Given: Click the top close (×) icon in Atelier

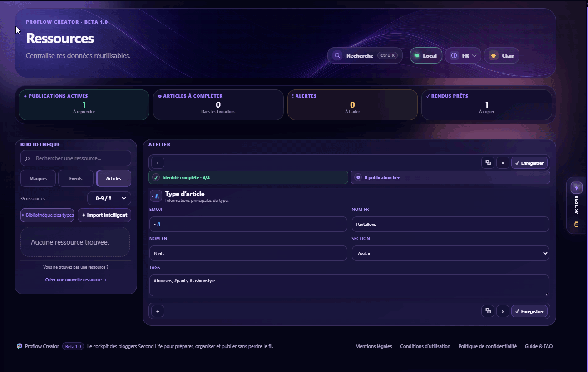Looking at the screenshot, I should point(503,162).
